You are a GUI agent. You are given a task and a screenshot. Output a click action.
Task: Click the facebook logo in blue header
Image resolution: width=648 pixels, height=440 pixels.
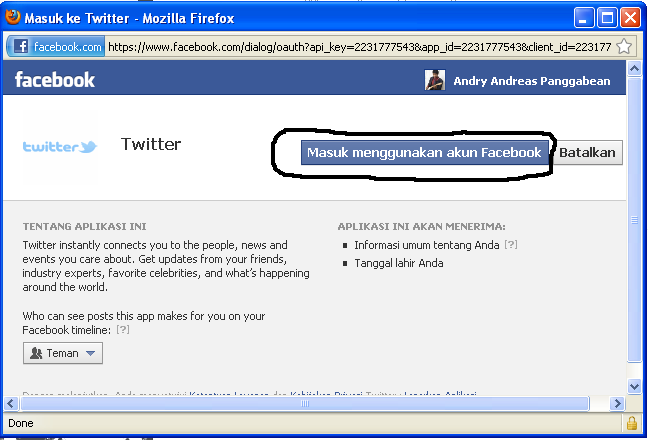tap(55, 80)
